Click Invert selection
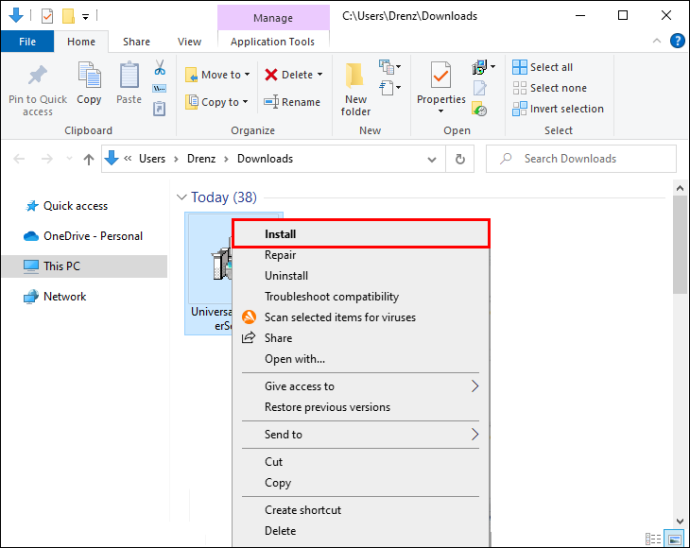 point(558,109)
